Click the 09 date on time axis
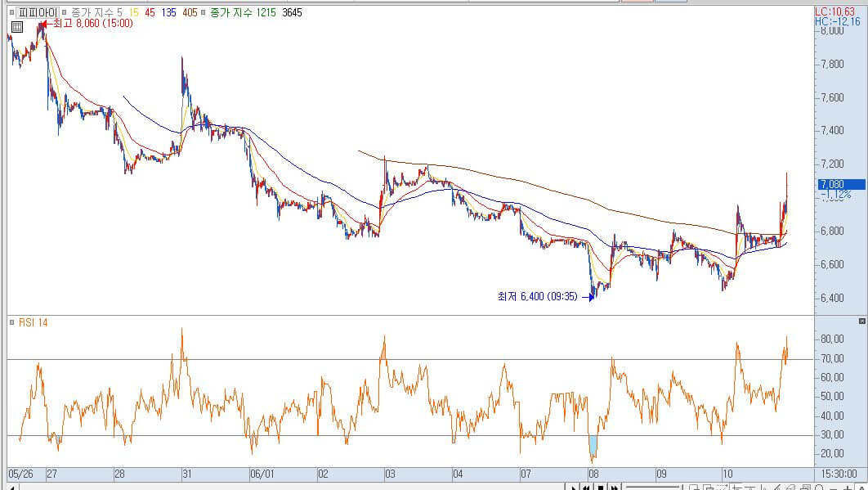 click(x=661, y=474)
